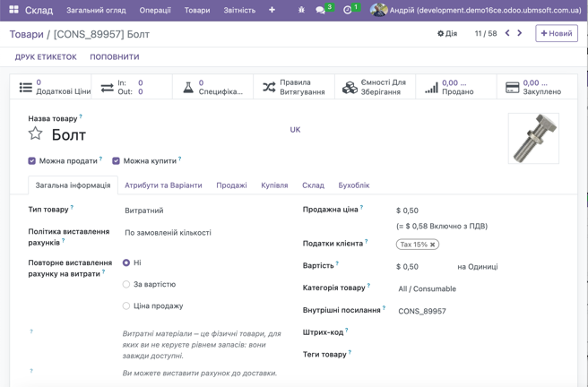
Task: Toggle Можна купити checkbox
Action: point(116,161)
